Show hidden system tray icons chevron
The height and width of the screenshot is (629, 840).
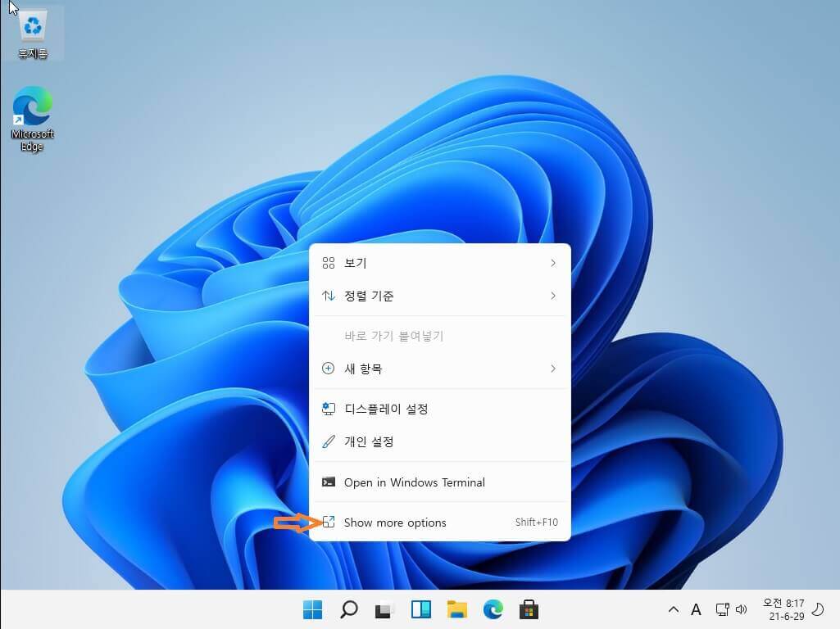(x=674, y=609)
